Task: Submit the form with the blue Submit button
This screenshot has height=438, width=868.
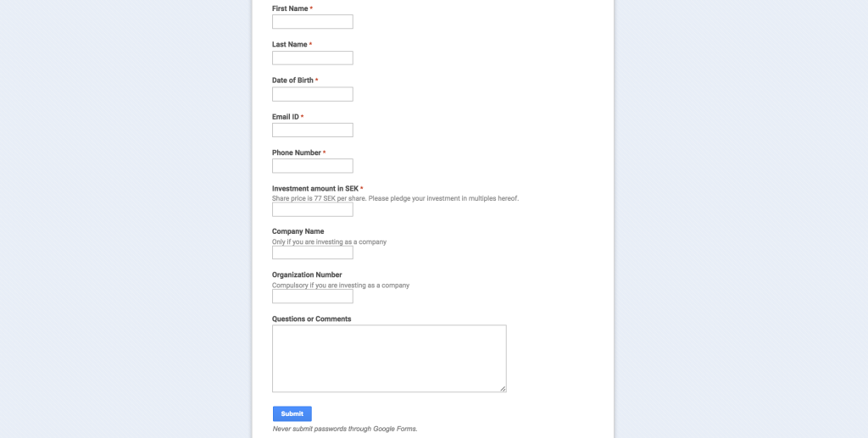Action: click(292, 413)
